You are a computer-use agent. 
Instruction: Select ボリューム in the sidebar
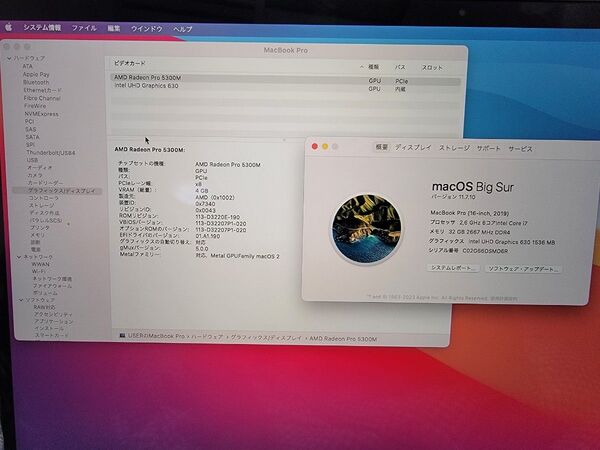pos(46,293)
